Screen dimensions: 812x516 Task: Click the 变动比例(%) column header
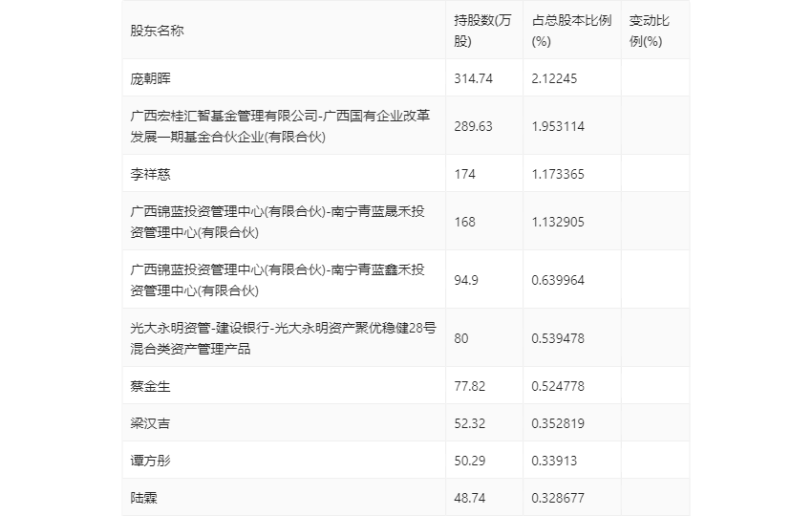tap(649, 31)
